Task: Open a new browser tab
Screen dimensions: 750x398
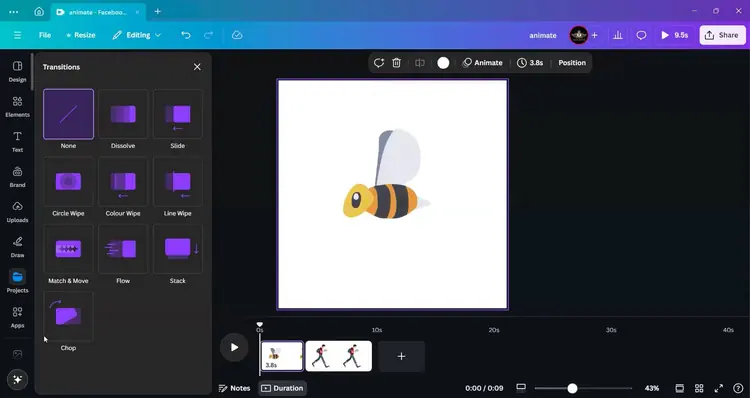Action: pyautogui.click(x=157, y=11)
